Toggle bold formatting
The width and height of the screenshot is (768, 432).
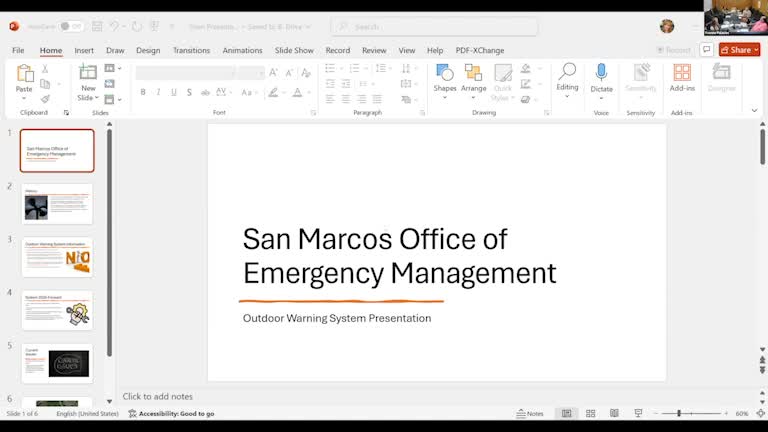[x=143, y=92]
